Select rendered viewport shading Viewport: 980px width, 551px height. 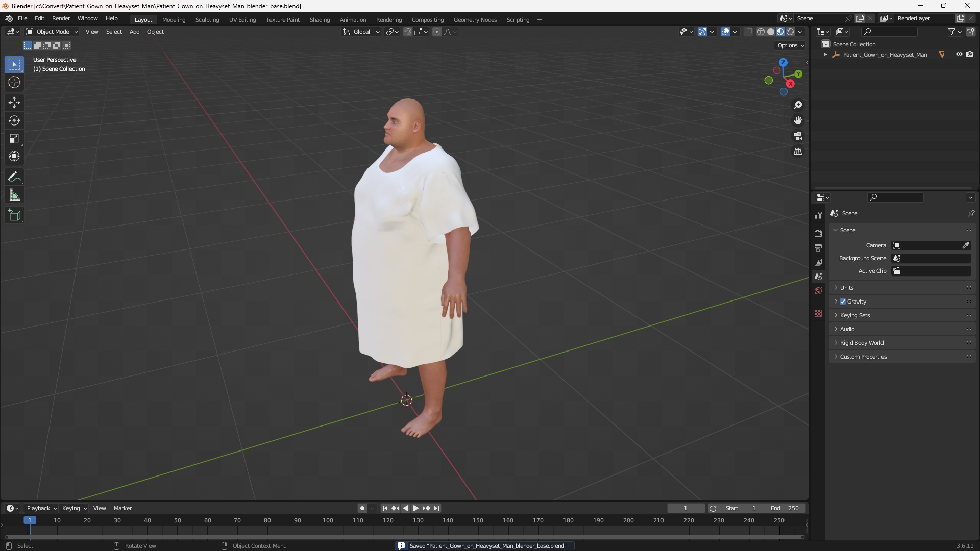790,32
